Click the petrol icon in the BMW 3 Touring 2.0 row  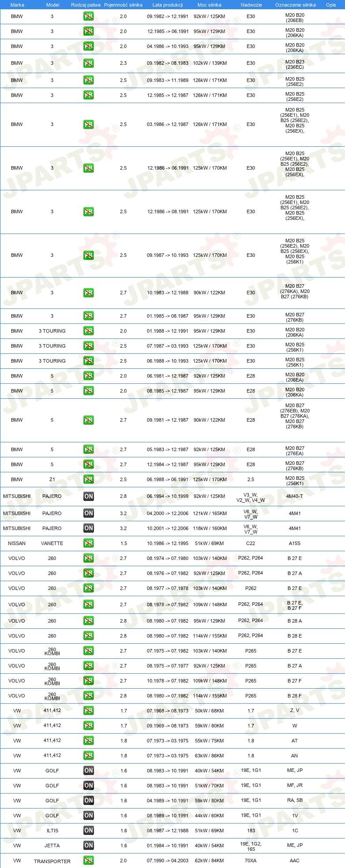[89, 331]
